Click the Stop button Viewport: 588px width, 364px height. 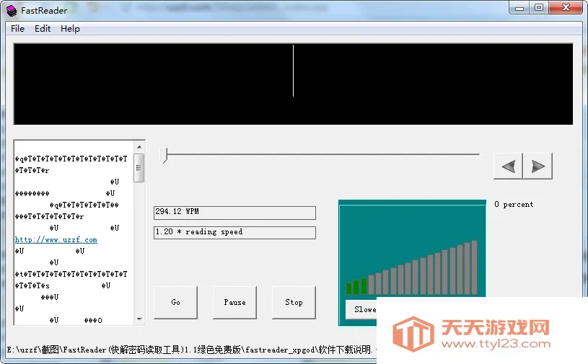294,303
